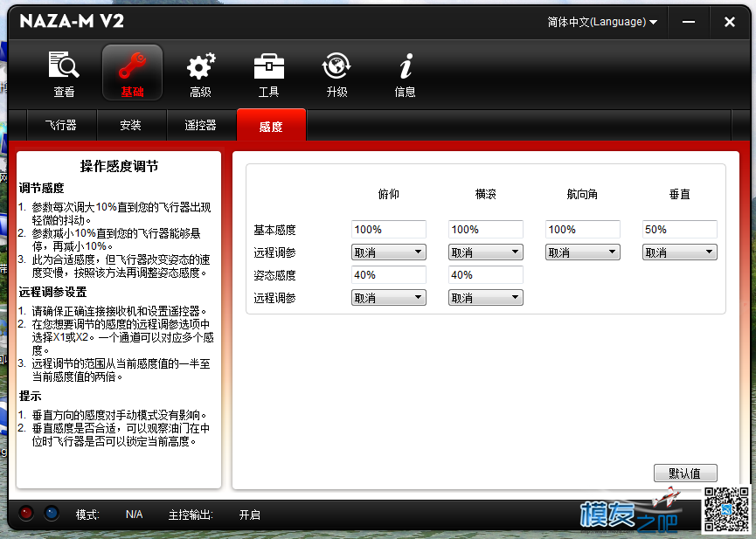The width and height of the screenshot is (756, 539).
Task: Open the 信息 (Info) icon
Action: tap(405, 73)
